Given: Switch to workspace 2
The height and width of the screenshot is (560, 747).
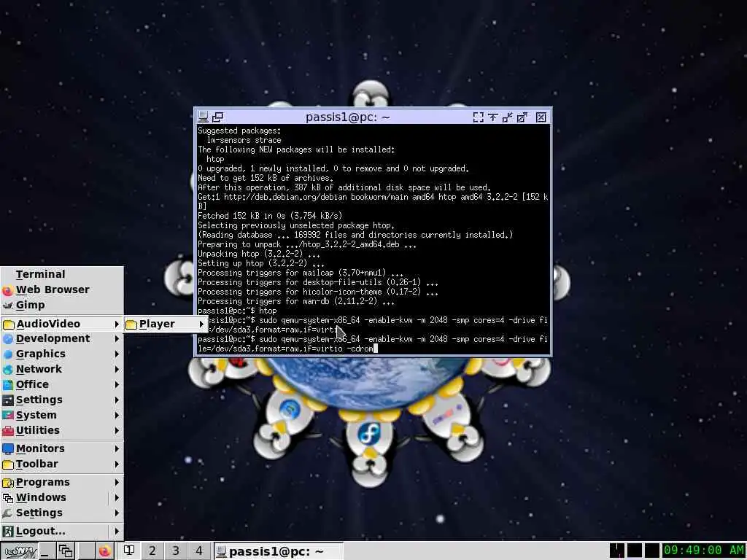Looking at the screenshot, I should coord(152,551).
